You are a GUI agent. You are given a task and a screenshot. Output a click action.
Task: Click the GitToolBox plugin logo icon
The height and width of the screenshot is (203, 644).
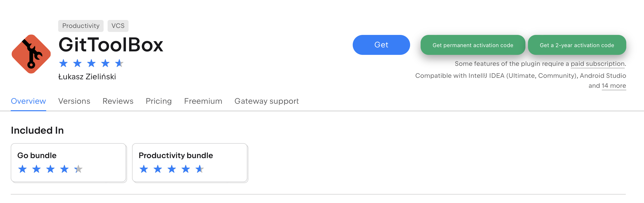[31, 54]
